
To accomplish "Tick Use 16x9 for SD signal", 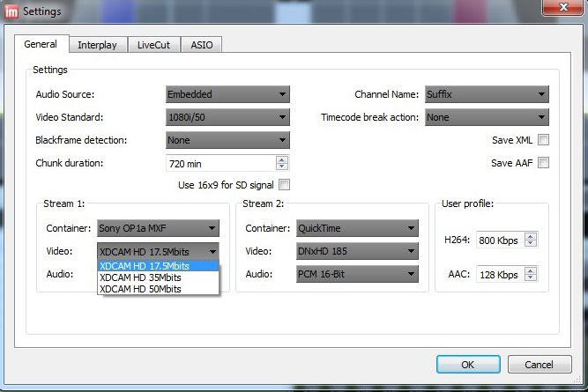I will pyautogui.click(x=284, y=185).
